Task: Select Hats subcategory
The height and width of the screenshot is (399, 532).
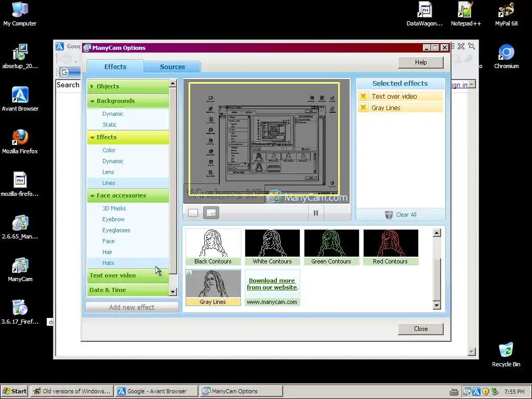Action: click(x=108, y=263)
